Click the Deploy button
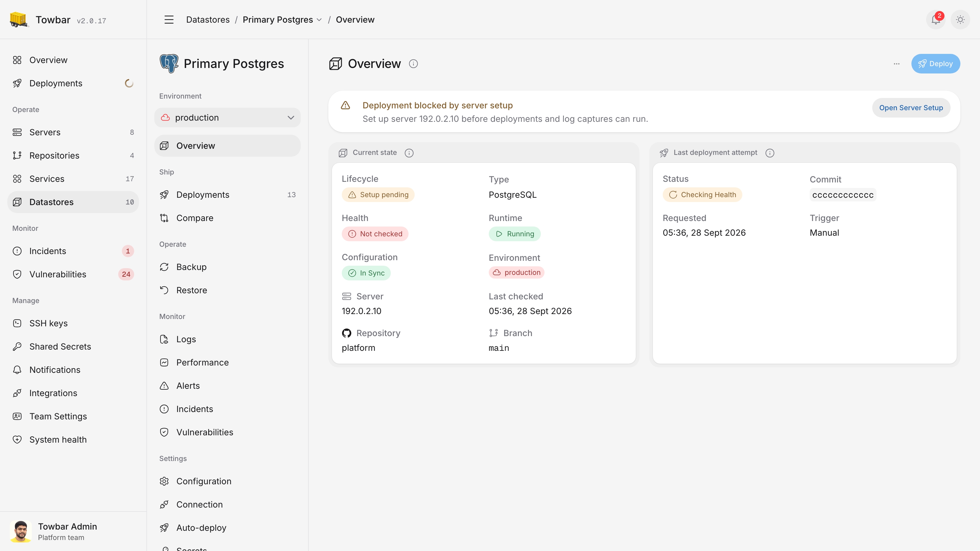980x551 pixels. [936, 63]
